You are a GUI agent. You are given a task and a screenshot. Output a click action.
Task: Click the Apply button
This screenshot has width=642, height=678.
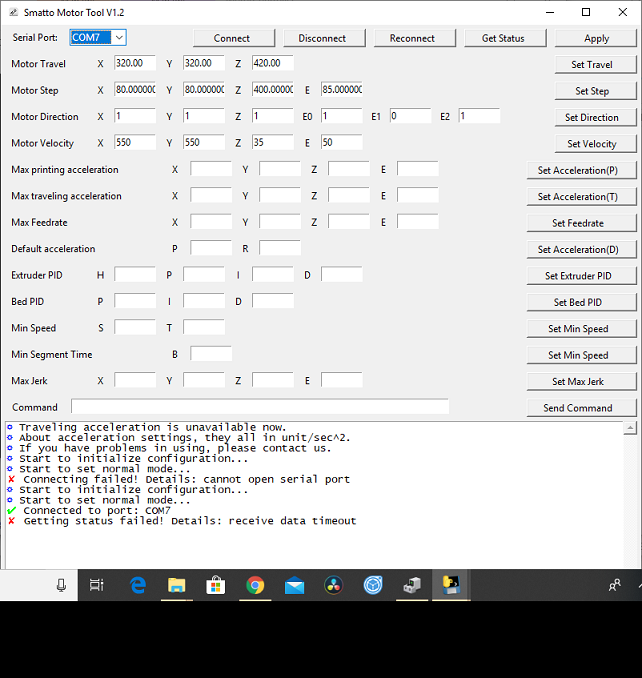pyautogui.click(x=596, y=38)
